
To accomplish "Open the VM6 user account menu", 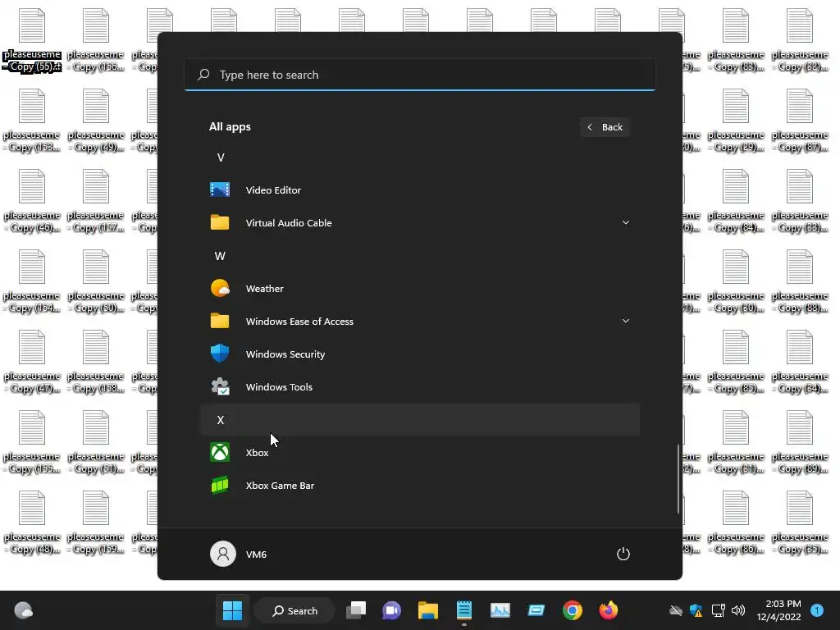I will tap(239, 554).
